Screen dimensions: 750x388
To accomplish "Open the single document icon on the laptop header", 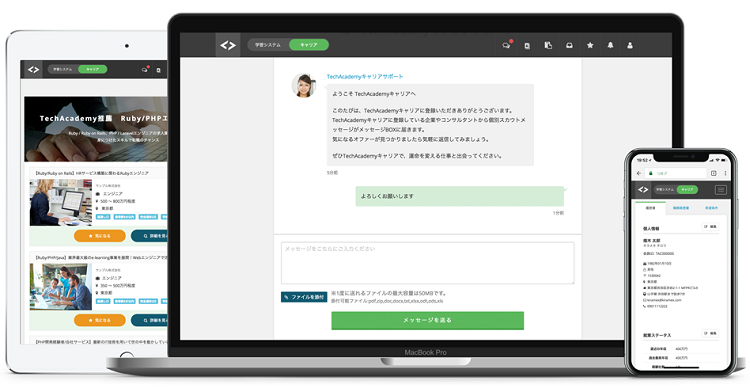I will pyautogui.click(x=527, y=45).
